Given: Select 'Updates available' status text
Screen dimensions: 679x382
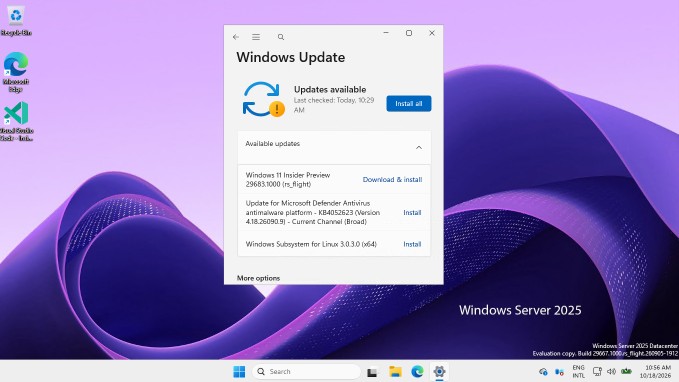Looking at the screenshot, I should pyautogui.click(x=330, y=90).
